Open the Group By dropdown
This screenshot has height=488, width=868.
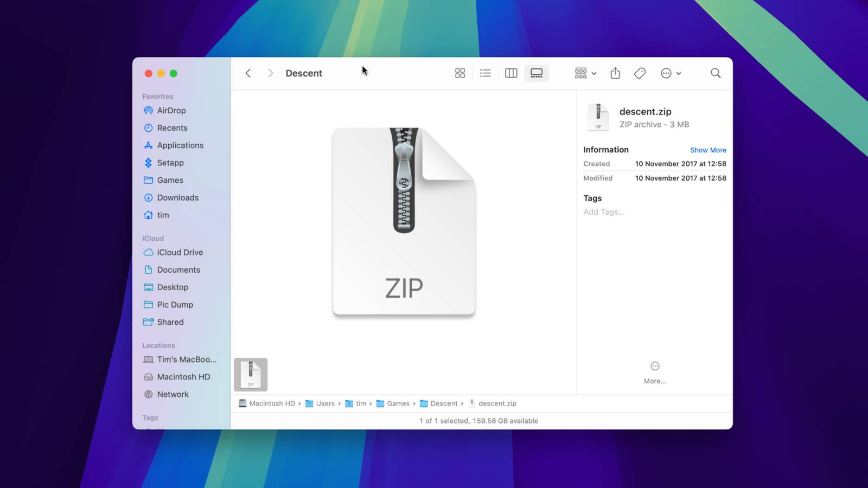click(x=585, y=73)
